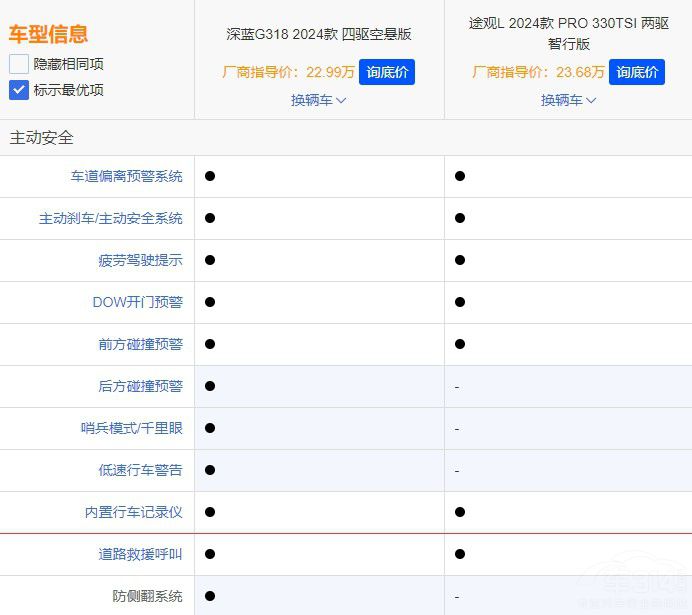This screenshot has height=615, width=692.
Task: Click the 防侧翻系统 feature label
Action: [147, 596]
